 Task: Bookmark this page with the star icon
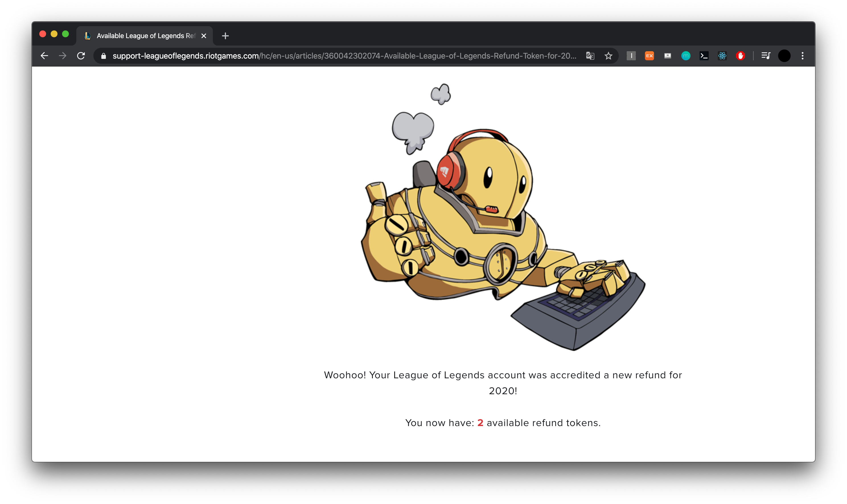(x=608, y=56)
